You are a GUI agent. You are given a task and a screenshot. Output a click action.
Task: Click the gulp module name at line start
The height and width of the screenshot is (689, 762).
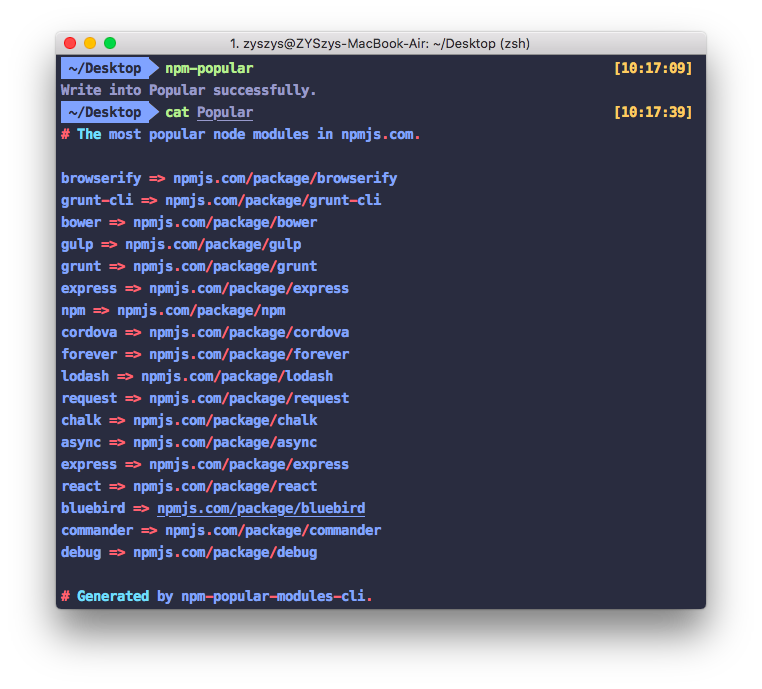pos(77,244)
